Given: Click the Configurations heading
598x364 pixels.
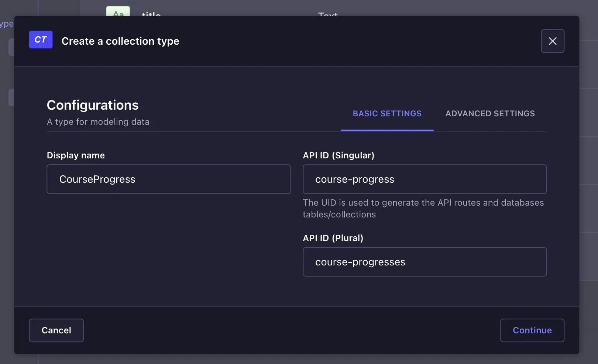Looking at the screenshot, I should pos(93,105).
